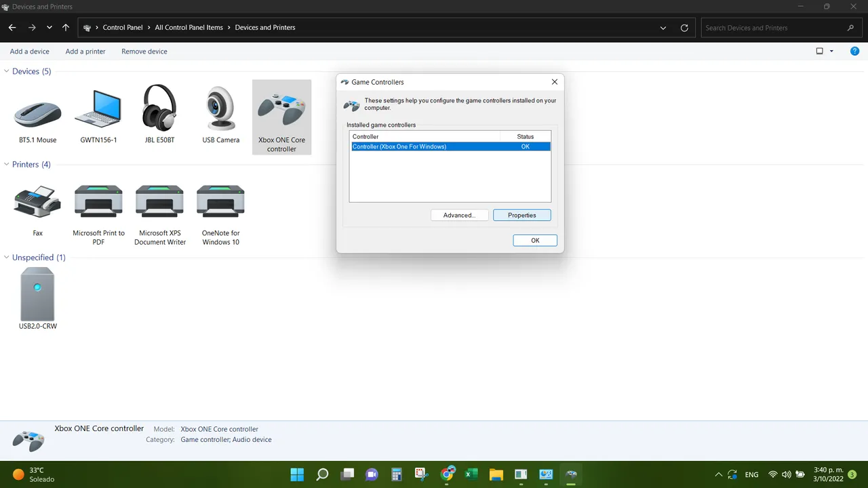Viewport: 868px width, 488px height.
Task: Open volume settings in system tray
Action: click(786, 474)
